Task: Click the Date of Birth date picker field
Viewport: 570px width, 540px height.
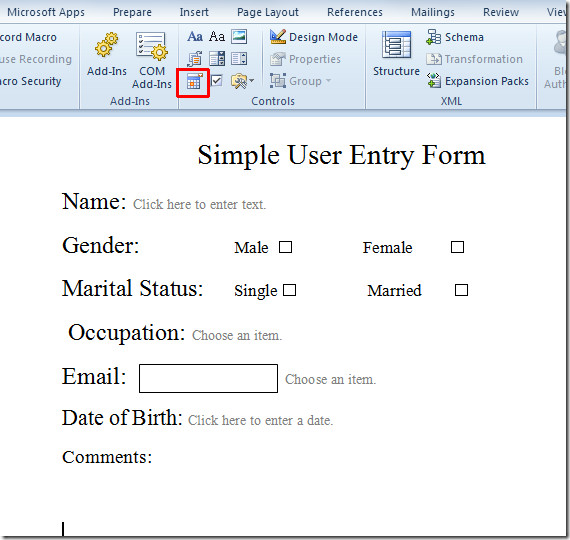Action: [x=260, y=420]
